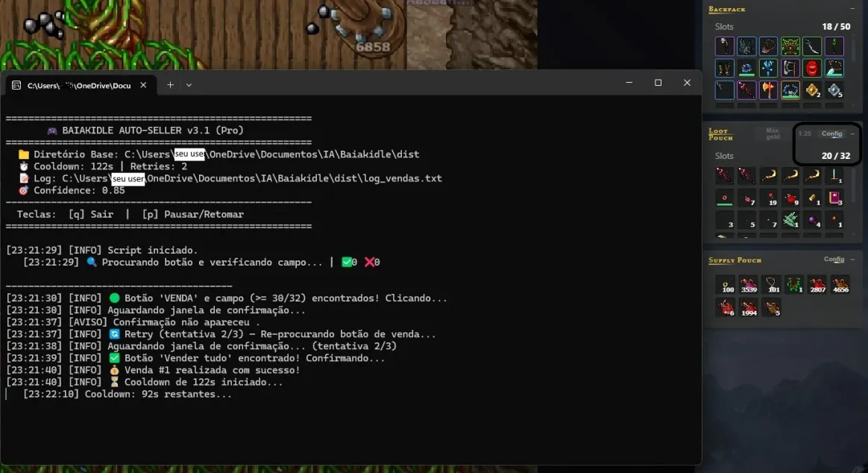Click the 'Diretório Base' path line
This screenshot has width=868, height=473.
[218, 154]
